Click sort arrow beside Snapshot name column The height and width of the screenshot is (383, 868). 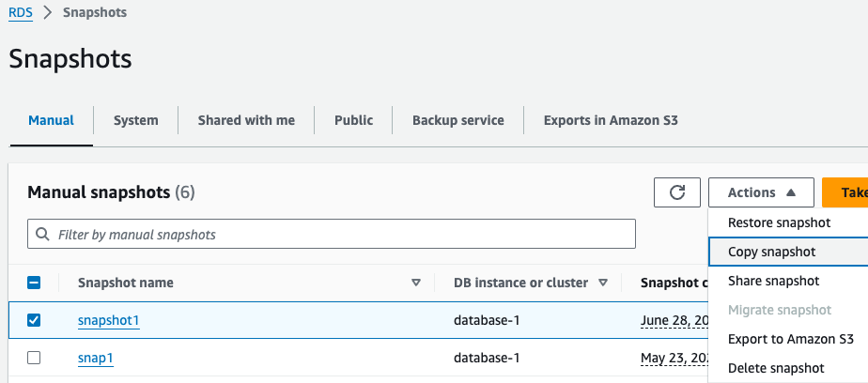coord(416,283)
